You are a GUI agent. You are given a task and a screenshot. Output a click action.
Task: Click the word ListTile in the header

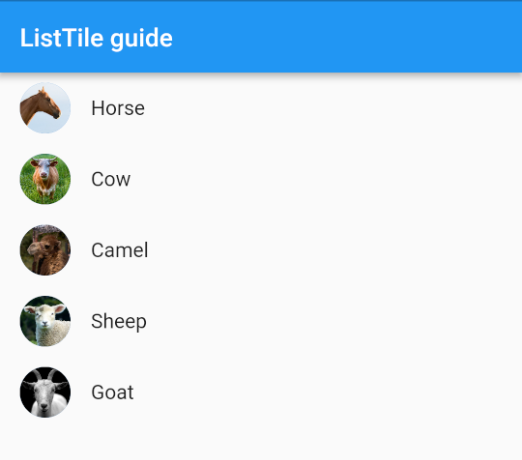pyautogui.click(x=61, y=38)
